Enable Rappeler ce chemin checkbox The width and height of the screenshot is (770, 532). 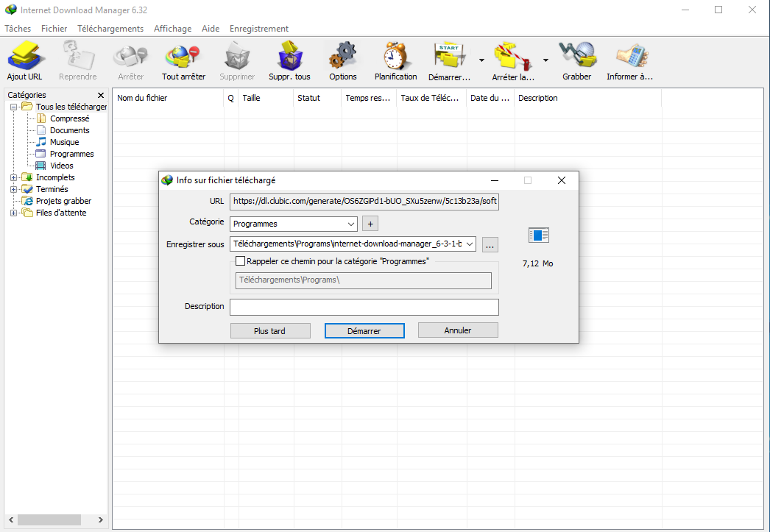pos(240,260)
